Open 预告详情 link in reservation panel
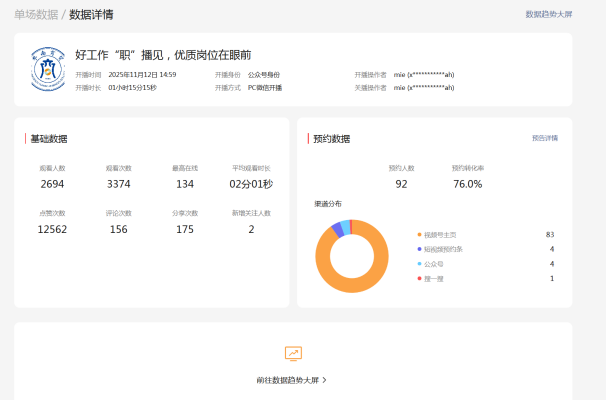 coord(545,138)
